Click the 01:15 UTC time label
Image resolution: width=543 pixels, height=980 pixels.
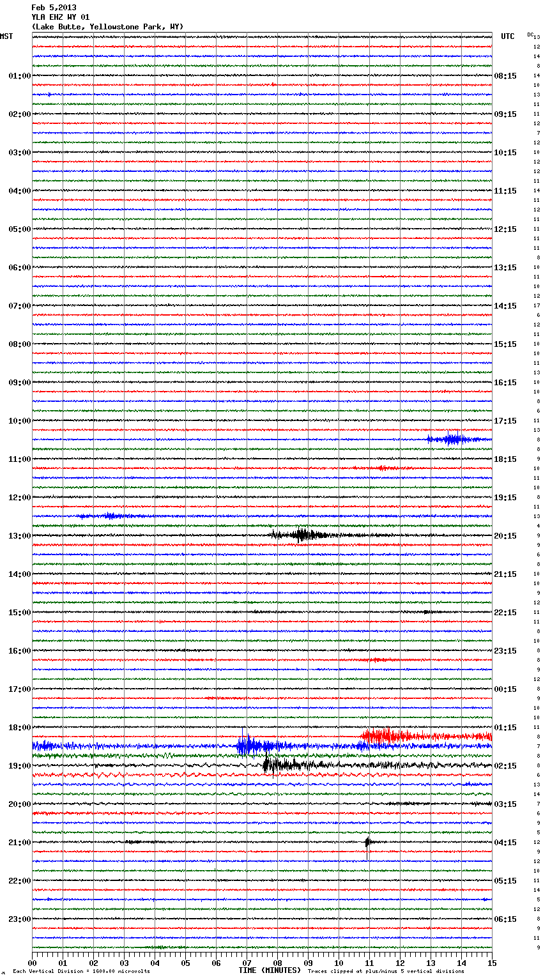(x=505, y=728)
